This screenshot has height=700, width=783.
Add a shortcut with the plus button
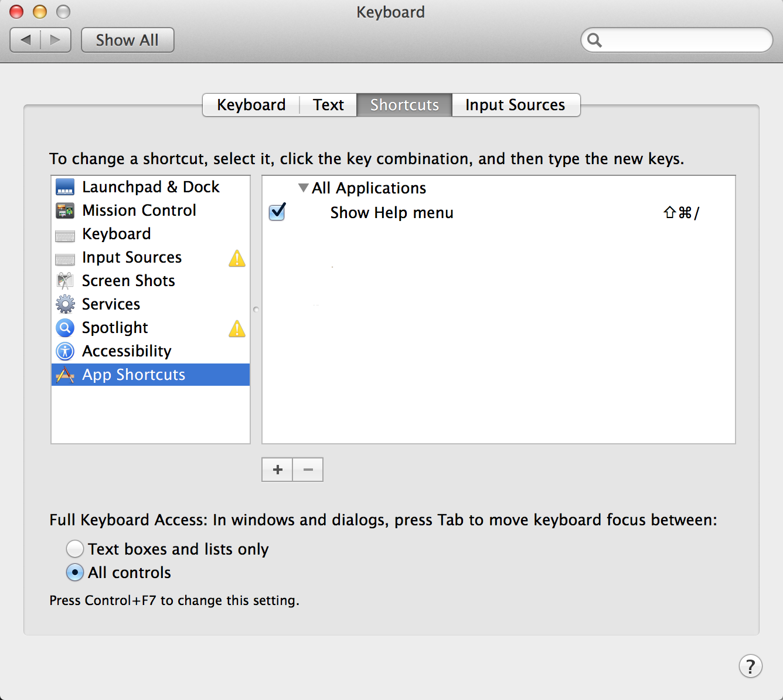pyautogui.click(x=277, y=470)
